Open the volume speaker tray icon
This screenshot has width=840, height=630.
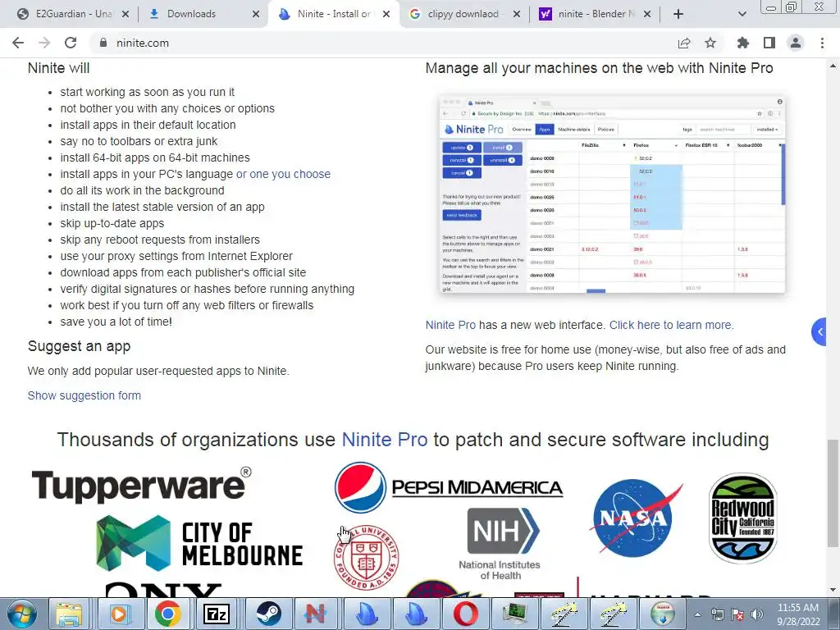point(757,614)
